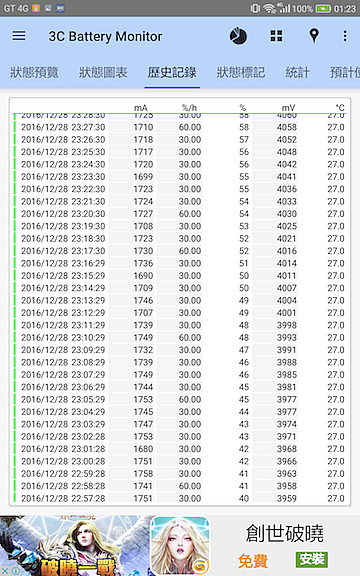This screenshot has height=576, width=360.
Task: Select row 2016/12/28 22:58:28
Action: pyautogui.click(x=180, y=486)
